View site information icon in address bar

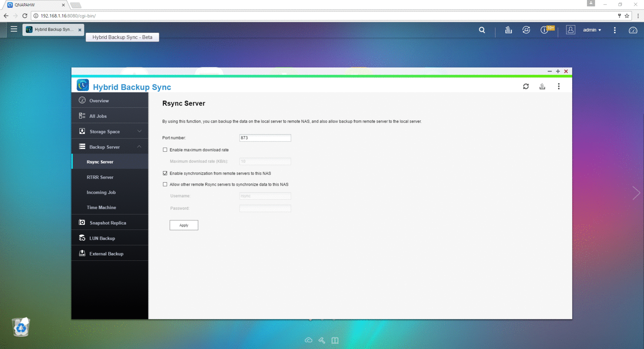click(36, 16)
